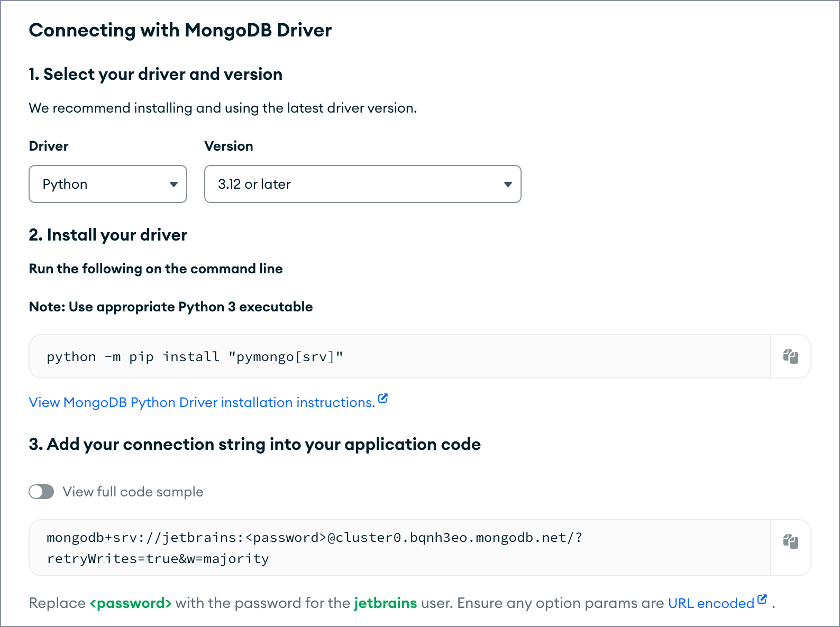Copy the connection string
The width and height of the screenshot is (840, 627).
tap(791, 541)
